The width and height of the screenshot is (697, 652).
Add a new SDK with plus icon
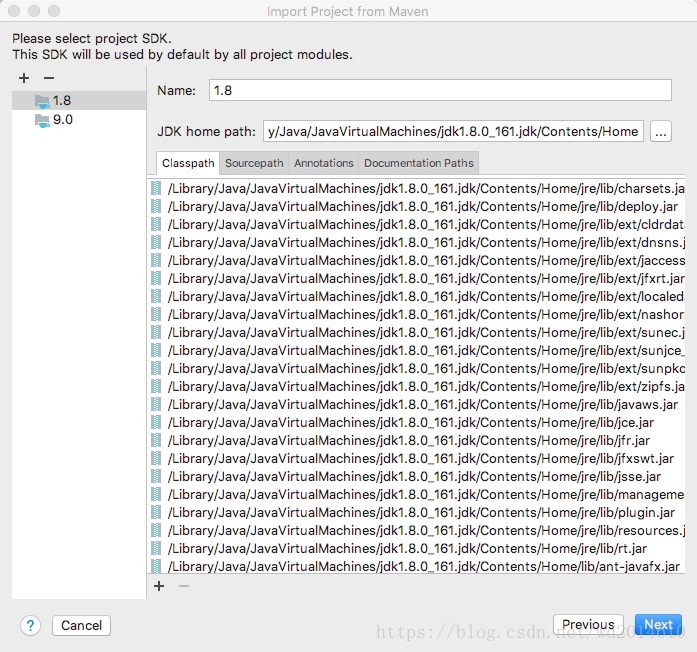(24, 78)
